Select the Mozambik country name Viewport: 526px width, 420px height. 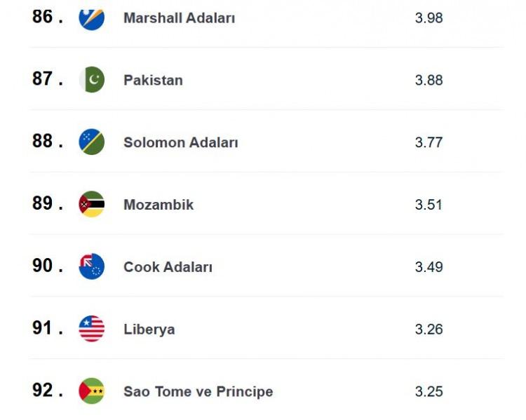pyautogui.click(x=159, y=205)
